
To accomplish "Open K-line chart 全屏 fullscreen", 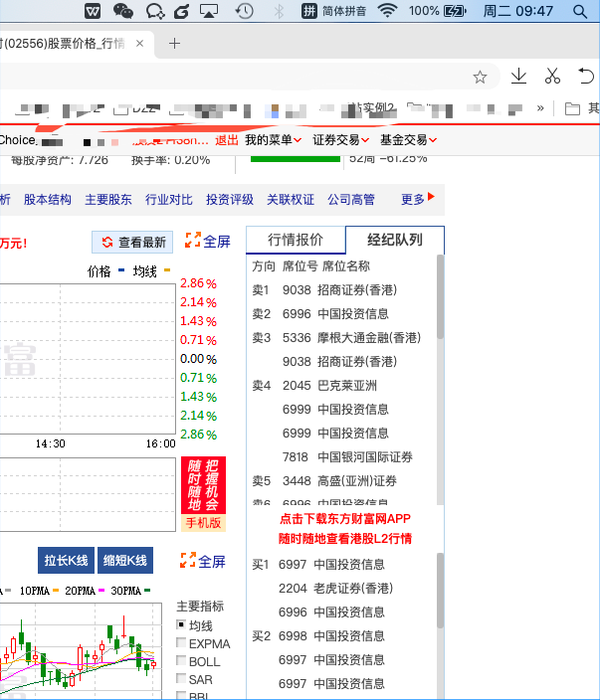I will point(203,561).
